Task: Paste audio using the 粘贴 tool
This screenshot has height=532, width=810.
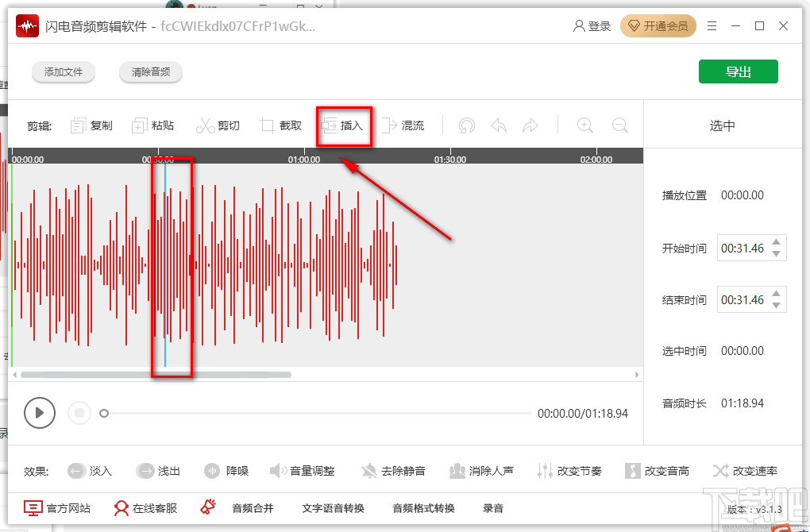Action: pyautogui.click(x=154, y=125)
